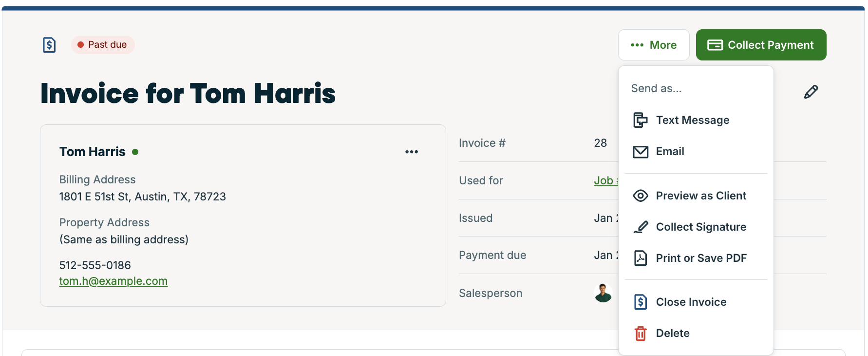The image size is (868, 356).
Task: Send invoice as Text Message
Action: (692, 120)
